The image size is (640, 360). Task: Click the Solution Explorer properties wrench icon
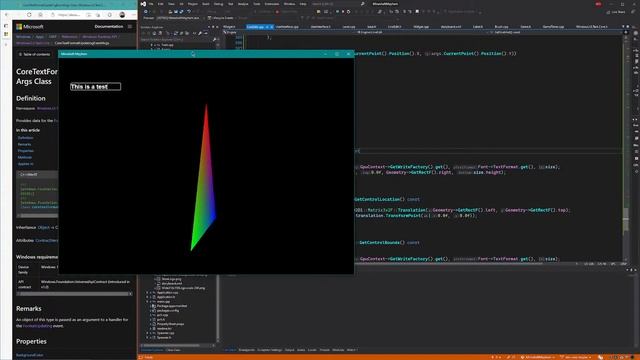click(200, 33)
